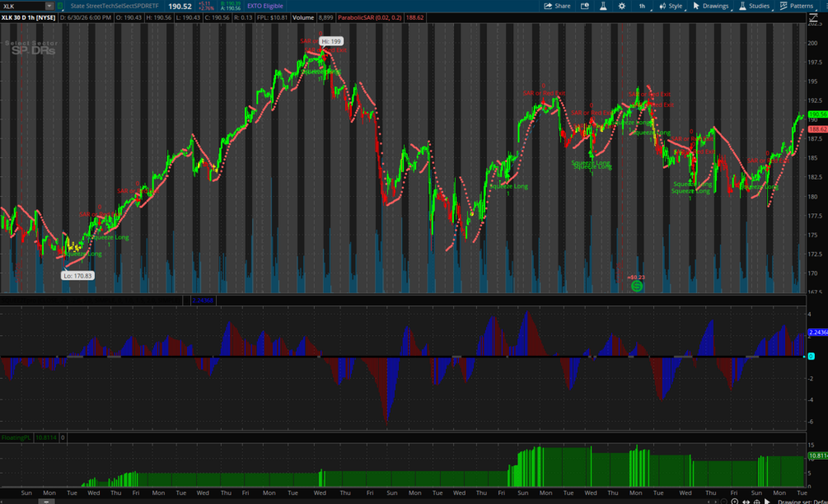Click the +5.11 price change value
Screen dimensions: 828x504
coord(204,3)
